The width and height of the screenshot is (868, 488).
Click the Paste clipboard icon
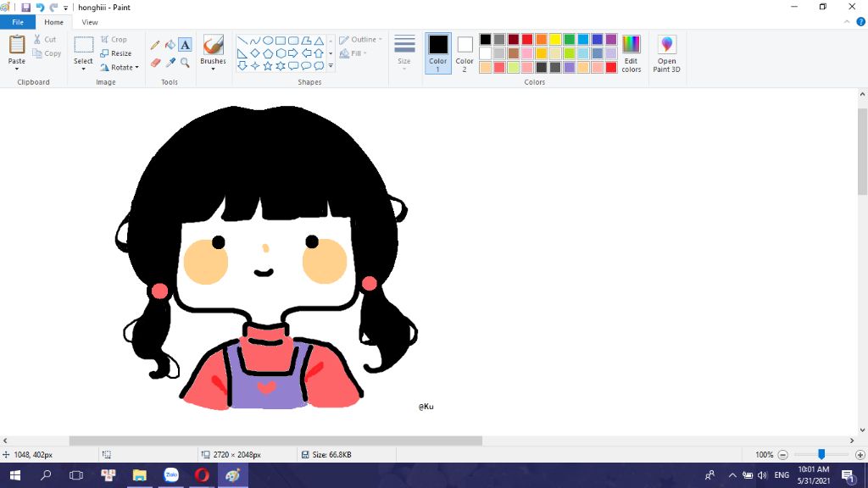[x=17, y=45]
